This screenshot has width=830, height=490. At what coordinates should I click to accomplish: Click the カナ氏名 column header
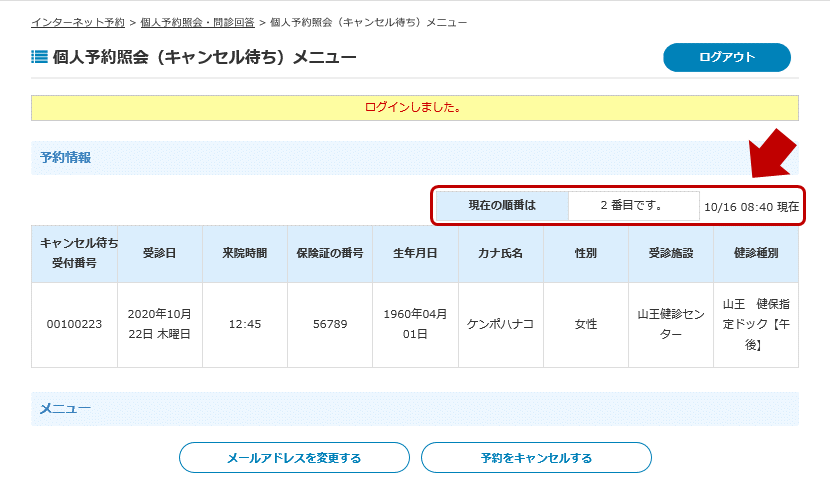[500, 253]
